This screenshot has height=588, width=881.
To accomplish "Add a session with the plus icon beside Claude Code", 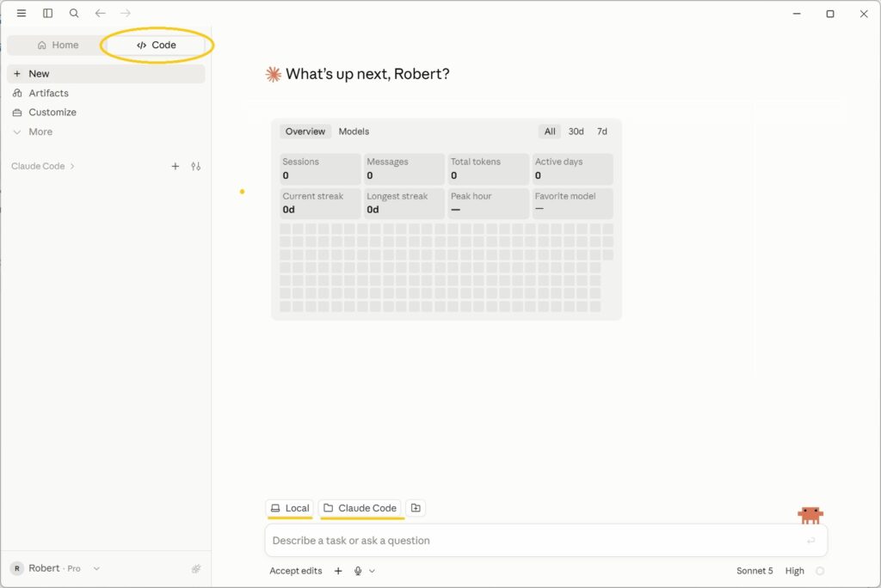I will (x=176, y=166).
